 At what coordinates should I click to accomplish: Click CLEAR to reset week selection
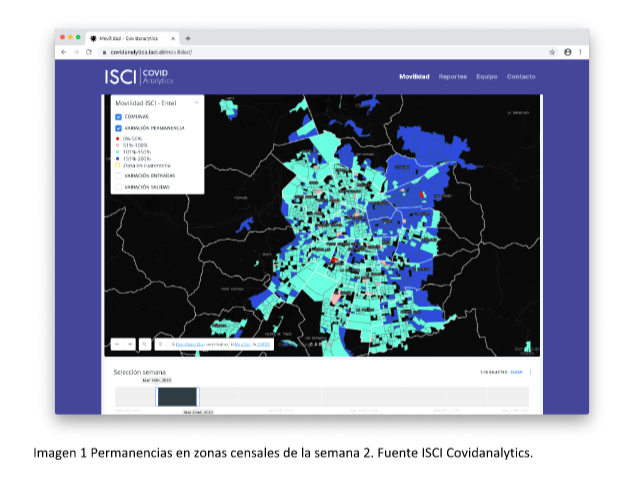click(516, 372)
